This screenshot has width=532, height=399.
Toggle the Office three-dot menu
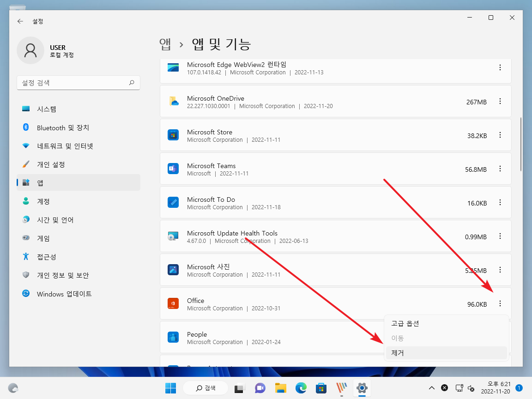(x=500, y=304)
